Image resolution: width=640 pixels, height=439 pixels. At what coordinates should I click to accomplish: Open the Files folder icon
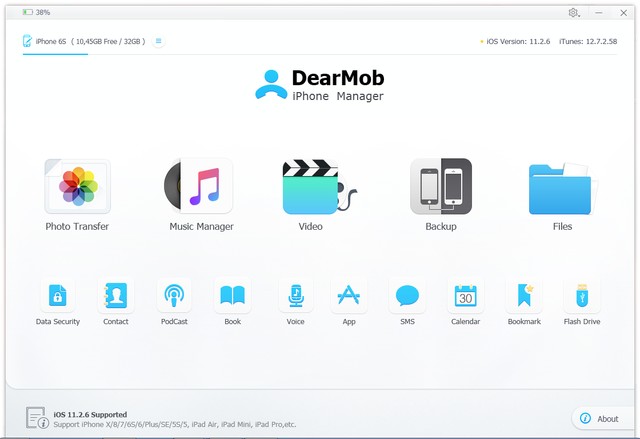point(562,187)
